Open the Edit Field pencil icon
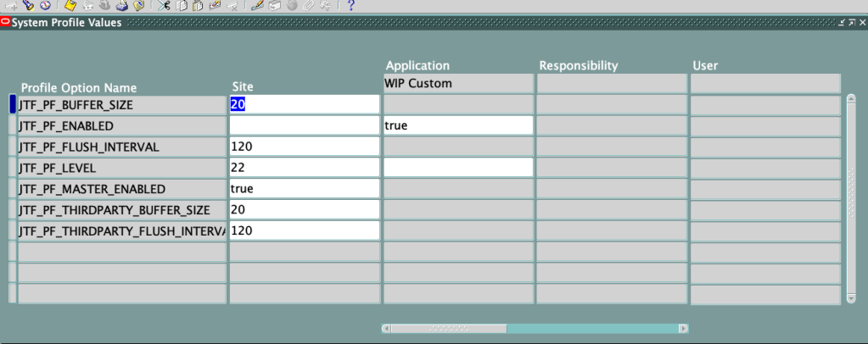 (x=257, y=5)
